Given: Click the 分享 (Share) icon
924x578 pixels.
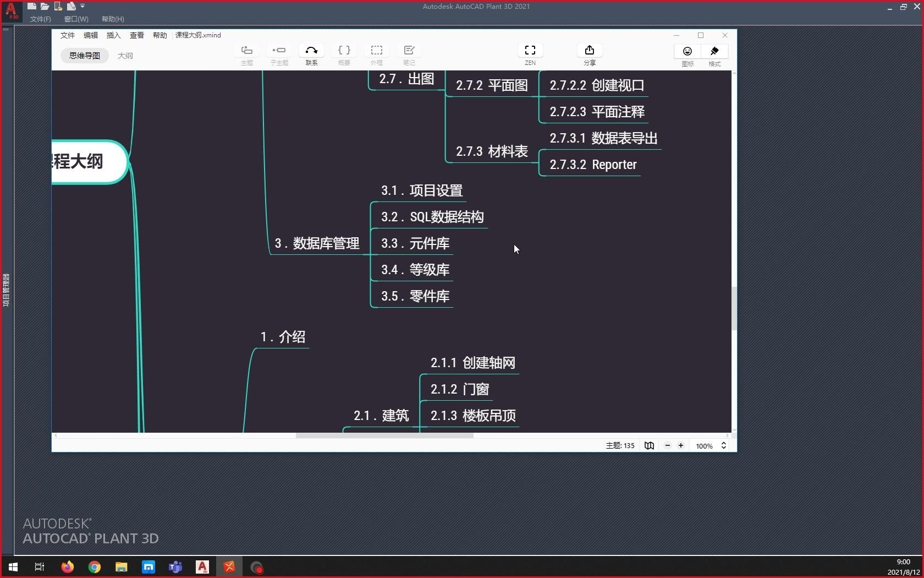Looking at the screenshot, I should pyautogui.click(x=590, y=51).
